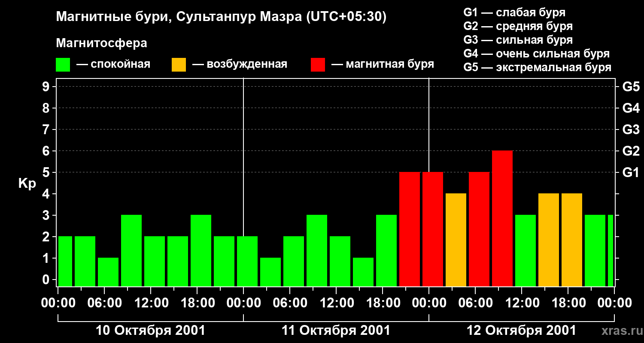644x343 pixels.
Task: Click the 12 Октября 2001 date label
Action: click(x=521, y=331)
